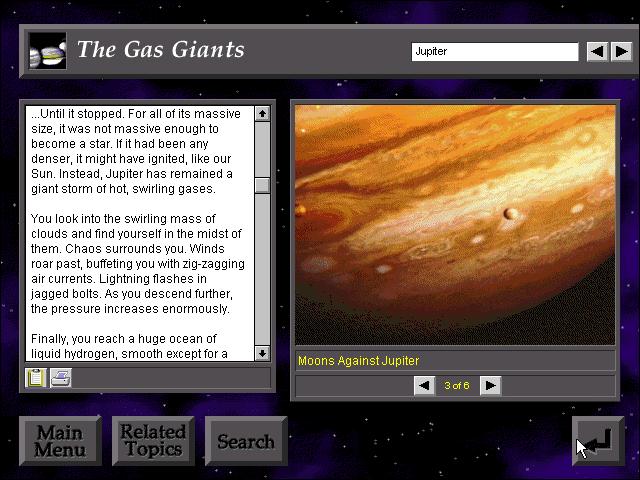Go to the previous topic arrow beside Jupiter field

click(x=597, y=52)
